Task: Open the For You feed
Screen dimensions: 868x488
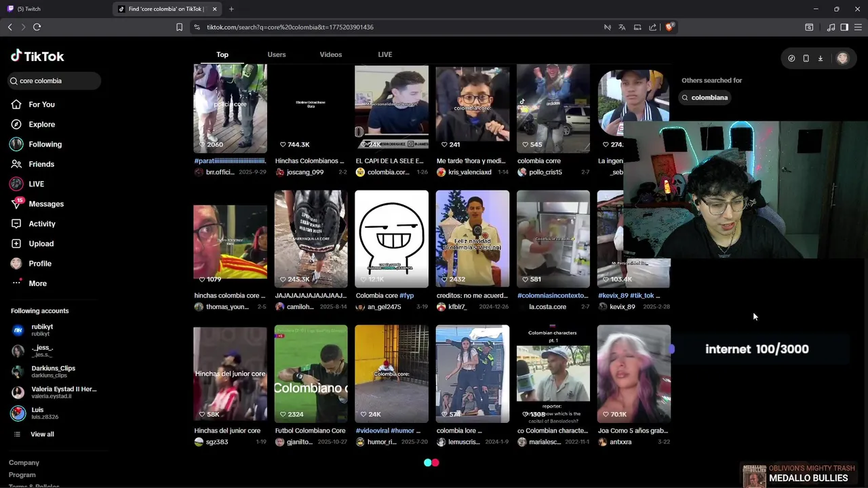Action: (41, 104)
